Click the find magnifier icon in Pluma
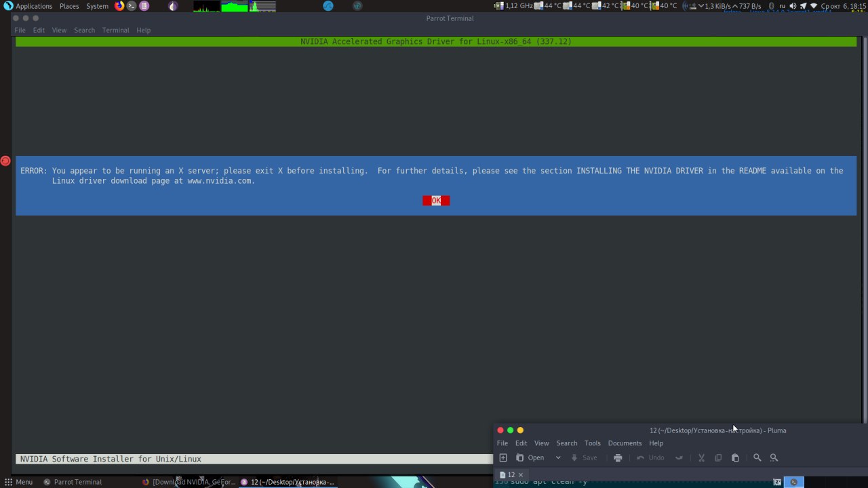Image resolution: width=868 pixels, height=488 pixels. point(757,457)
